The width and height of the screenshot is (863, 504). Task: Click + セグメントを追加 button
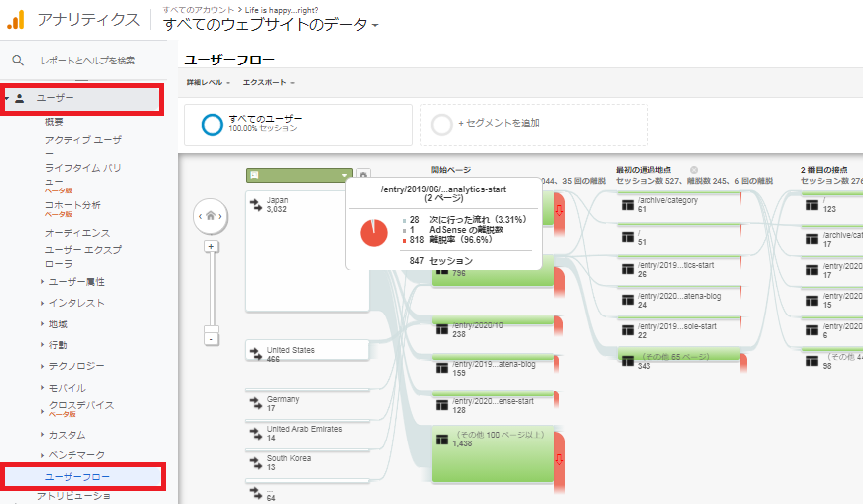[x=499, y=124]
